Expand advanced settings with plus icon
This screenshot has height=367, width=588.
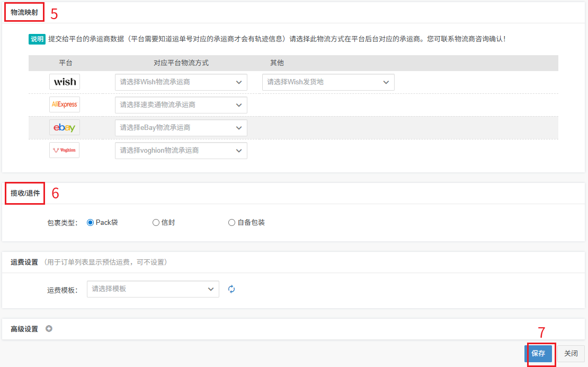coord(49,329)
